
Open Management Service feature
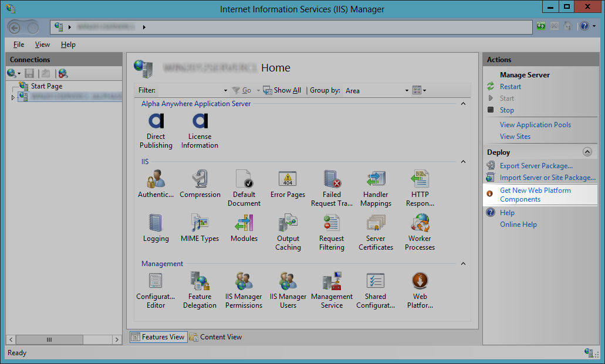(x=332, y=290)
